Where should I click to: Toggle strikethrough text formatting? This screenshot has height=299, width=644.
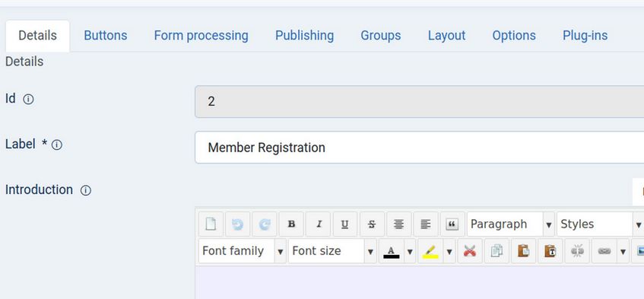tap(372, 224)
